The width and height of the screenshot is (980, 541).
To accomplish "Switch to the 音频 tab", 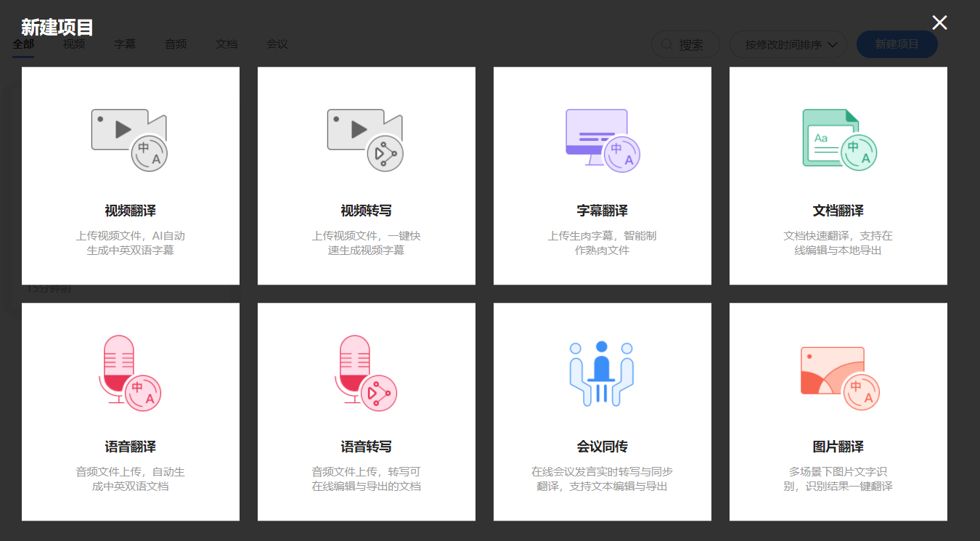I will 176,44.
